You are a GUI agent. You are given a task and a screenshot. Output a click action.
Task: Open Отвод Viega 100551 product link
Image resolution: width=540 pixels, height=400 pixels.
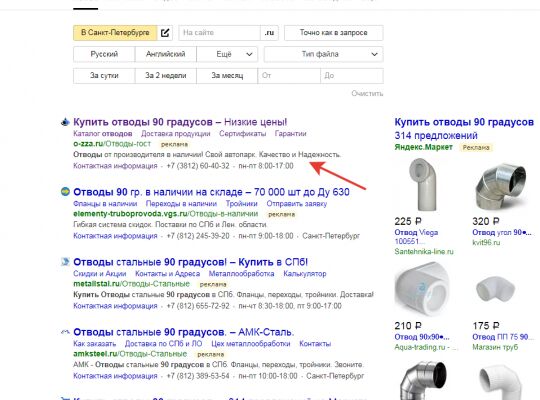pos(416,237)
